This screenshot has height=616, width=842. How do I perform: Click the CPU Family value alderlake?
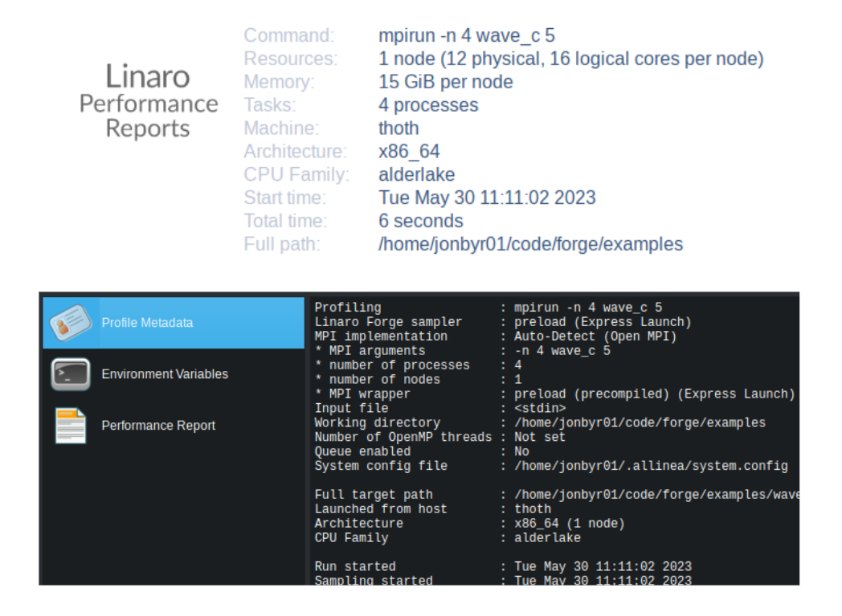(416, 174)
